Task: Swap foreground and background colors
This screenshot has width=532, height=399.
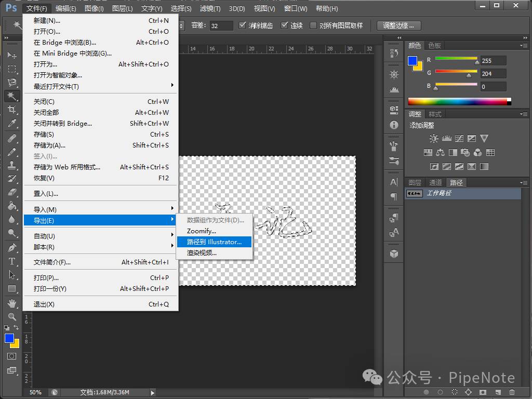Action: [16, 327]
